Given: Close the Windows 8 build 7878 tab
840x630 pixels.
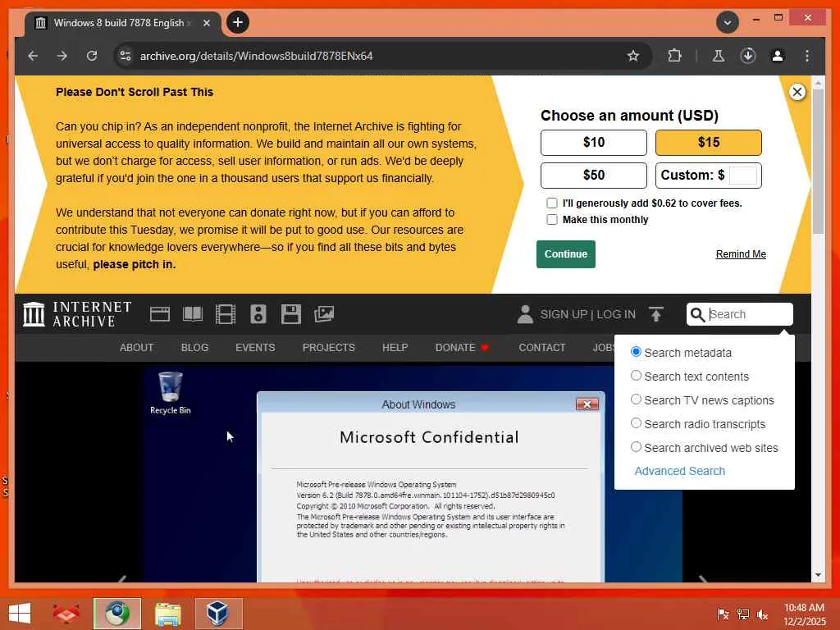Looking at the screenshot, I should click(x=206, y=23).
